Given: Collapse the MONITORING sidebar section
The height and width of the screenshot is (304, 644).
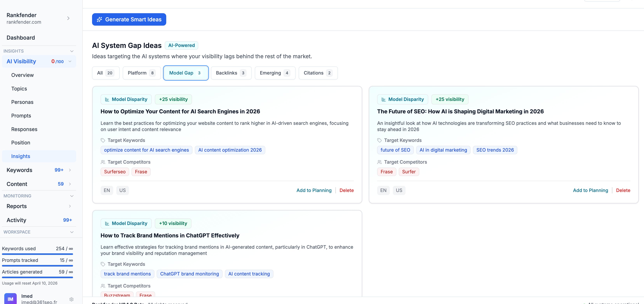Looking at the screenshot, I should pos(72,196).
